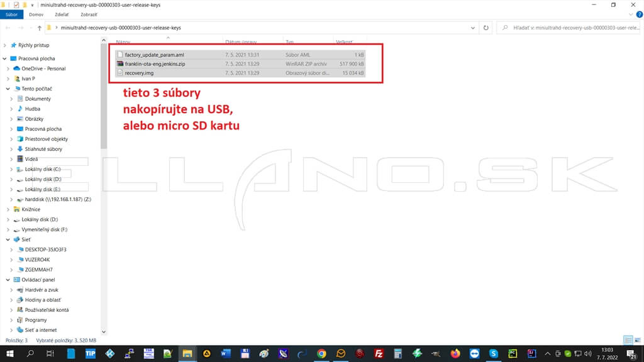Open Google Chrome from the taskbar
Image resolution: width=644 pixels, height=362 pixels.
[321, 354]
